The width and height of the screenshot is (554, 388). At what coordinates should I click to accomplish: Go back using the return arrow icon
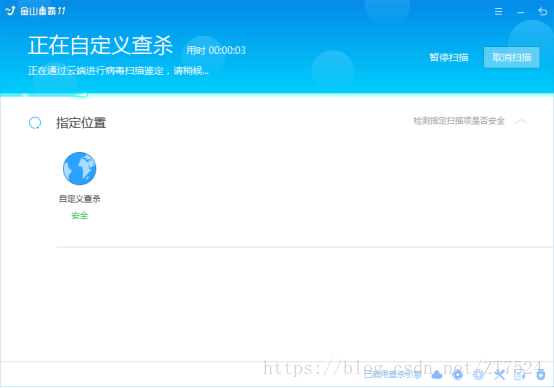[542, 12]
